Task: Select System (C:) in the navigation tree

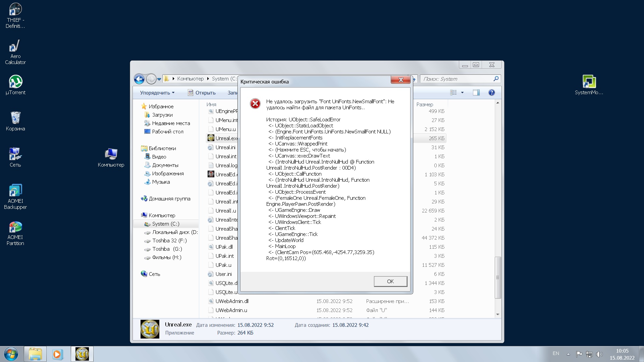Action: 165,224
